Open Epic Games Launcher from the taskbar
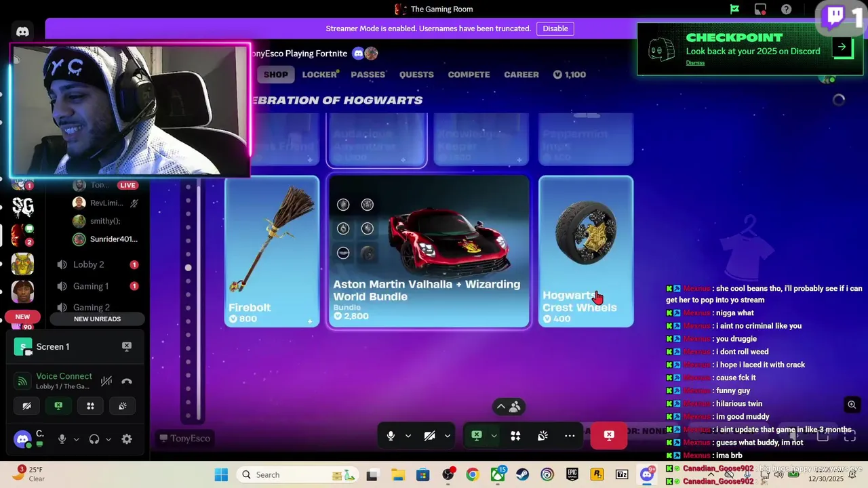The width and height of the screenshot is (868, 488). point(572,475)
